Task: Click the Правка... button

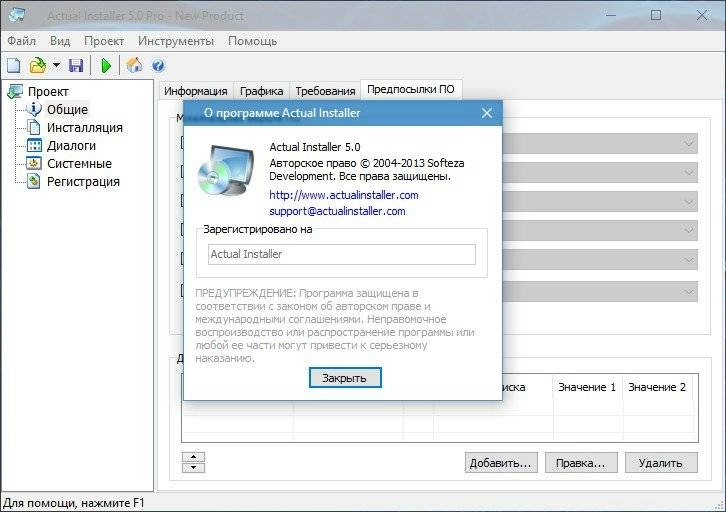Action: click(581, 463)
